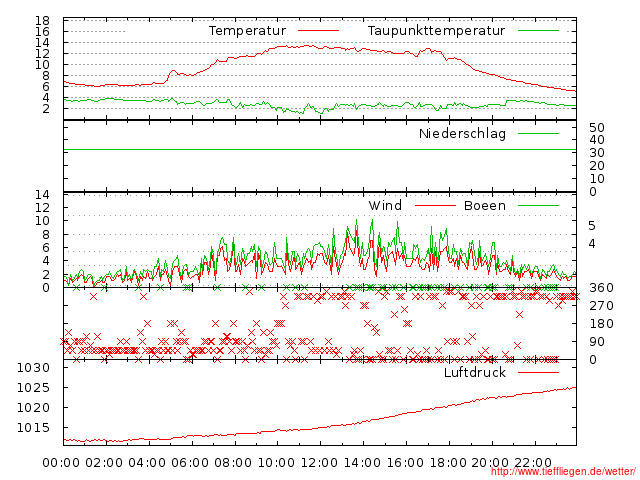This screenshot has height=480, width=640.
Task: Click the Wind legend label
Action: 385,205
